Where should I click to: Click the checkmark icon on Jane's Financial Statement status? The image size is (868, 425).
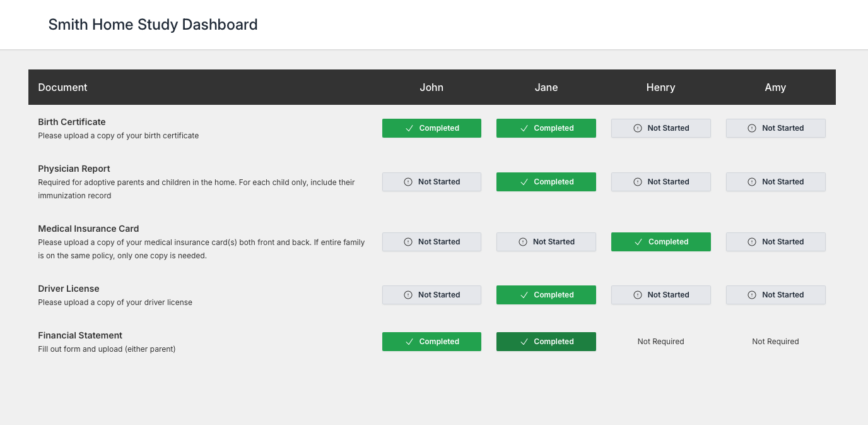pyautogui.click(x=523, y=342)
